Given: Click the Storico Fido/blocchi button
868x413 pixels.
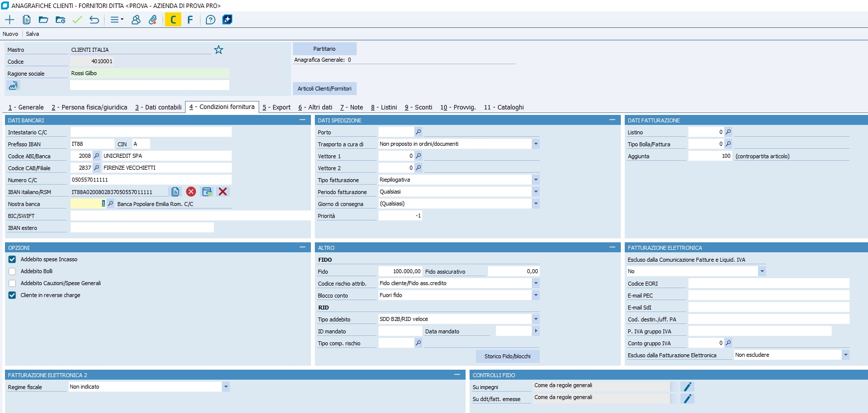Looking at the screenshot, I should click(507, 356).
